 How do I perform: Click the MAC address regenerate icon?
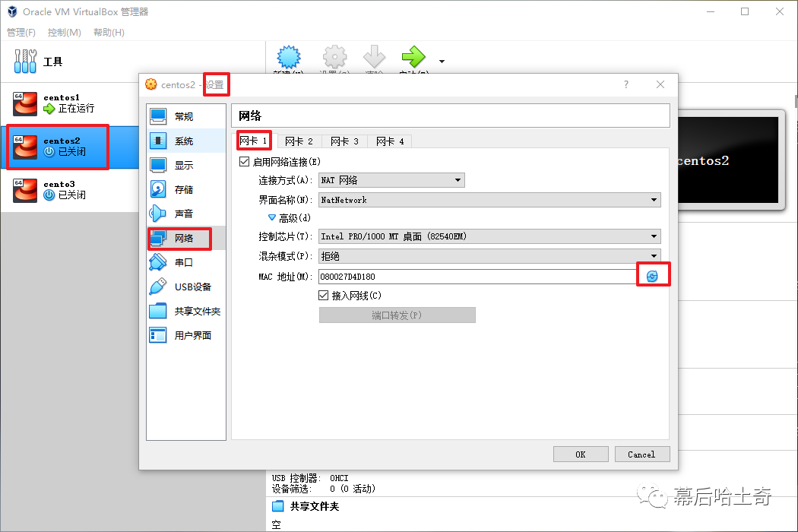point(652,277)
